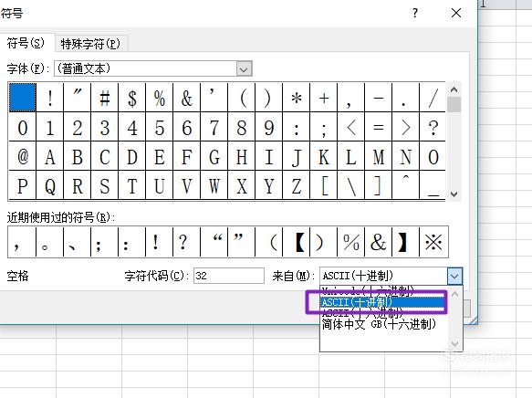Select the < symbol in the grid
Viewport: 532px width, 398px height.
click(351, 127)
